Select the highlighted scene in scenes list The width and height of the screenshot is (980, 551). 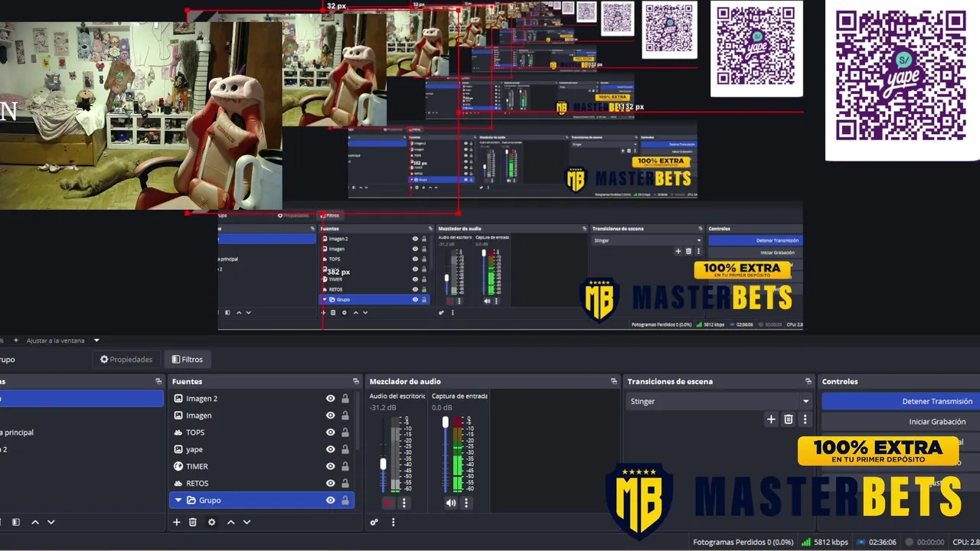[82, 399]
